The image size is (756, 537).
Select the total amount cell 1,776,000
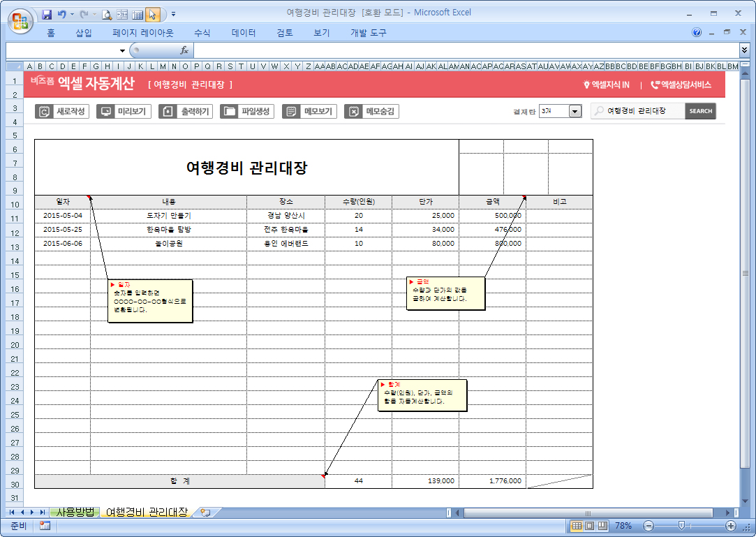[x=493, y=481]
